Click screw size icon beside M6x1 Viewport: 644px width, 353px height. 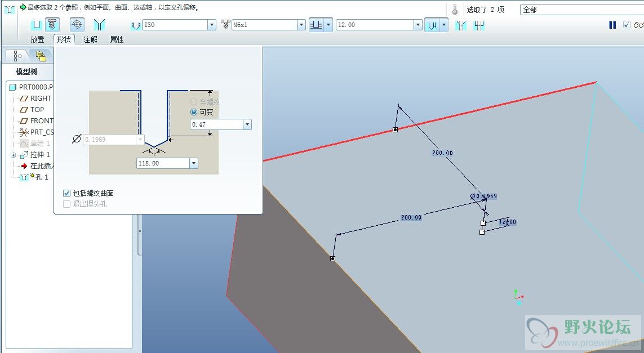[225, 25]
